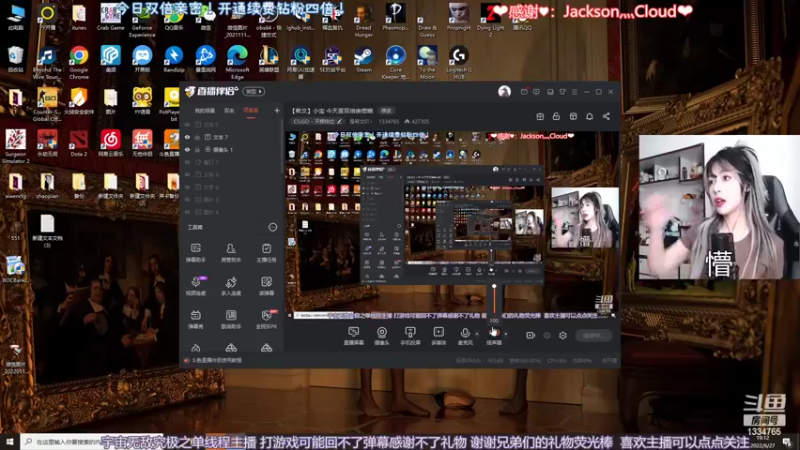Open the Dota 2 desktop shortcut
Screen dimensions: 800x450
click(79, 142)
